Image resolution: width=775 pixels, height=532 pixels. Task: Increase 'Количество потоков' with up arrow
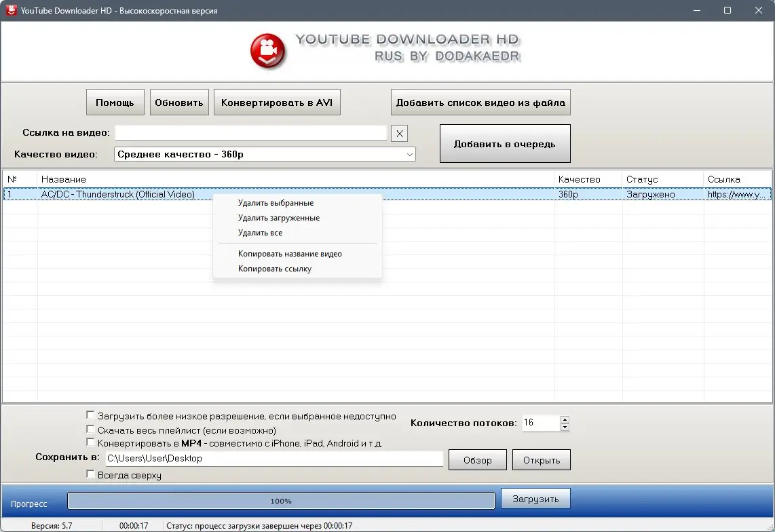click(565, 419)
